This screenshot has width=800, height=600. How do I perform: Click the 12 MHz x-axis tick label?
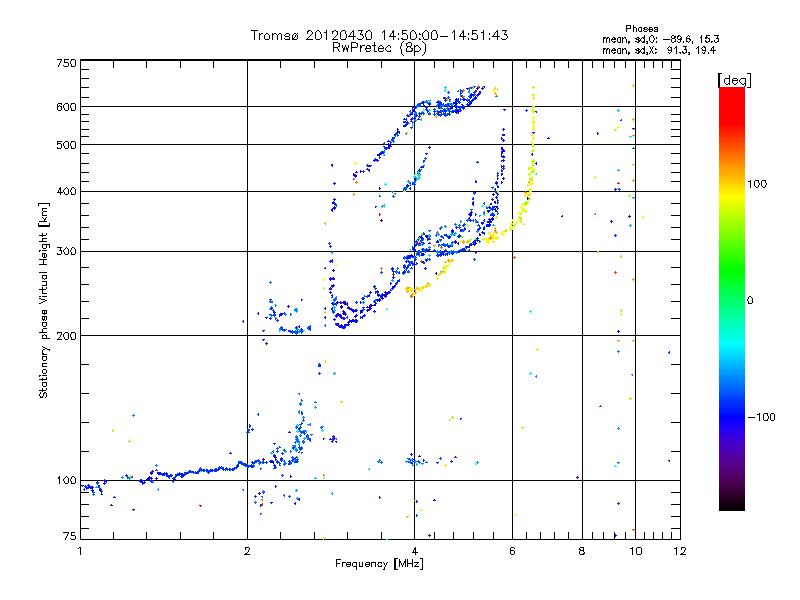click(680, 551)
